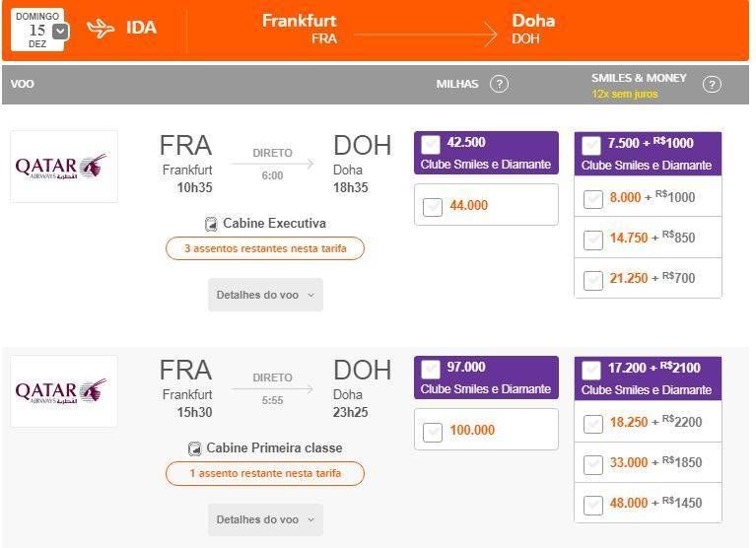Select the 42.500 Clube Smiles miles option
Viewport: 756px width, 548px height.
431,143
